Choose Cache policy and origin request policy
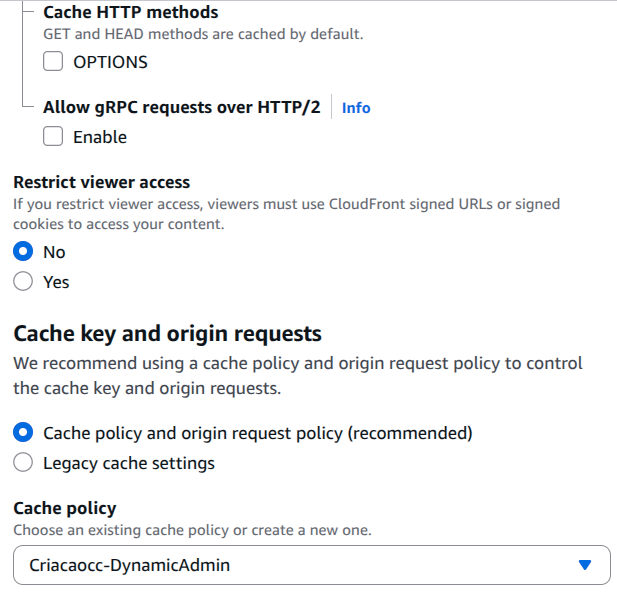This screenshot has height=592, width=617. (x=23, y=433)
